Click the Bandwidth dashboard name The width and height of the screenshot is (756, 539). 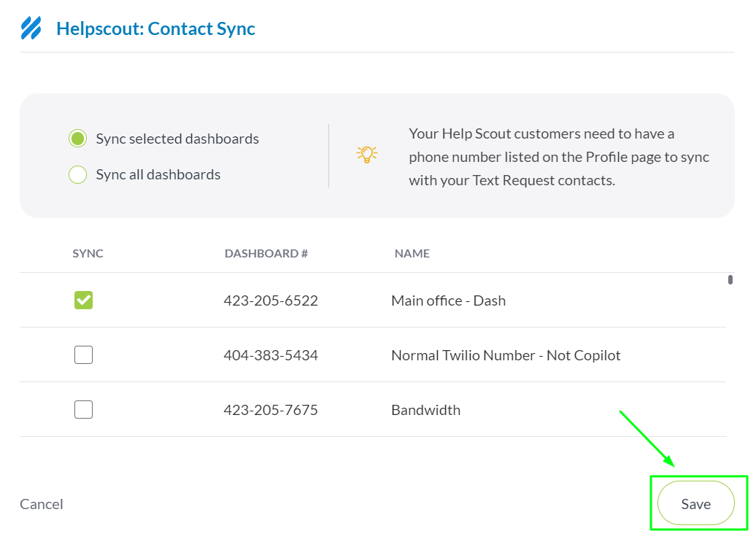pos(425,410)
